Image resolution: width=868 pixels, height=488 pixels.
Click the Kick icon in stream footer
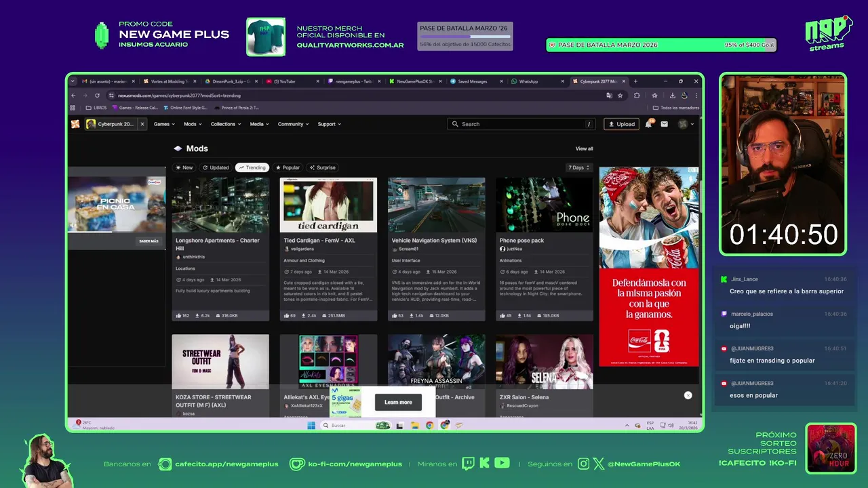pos(485,464)
